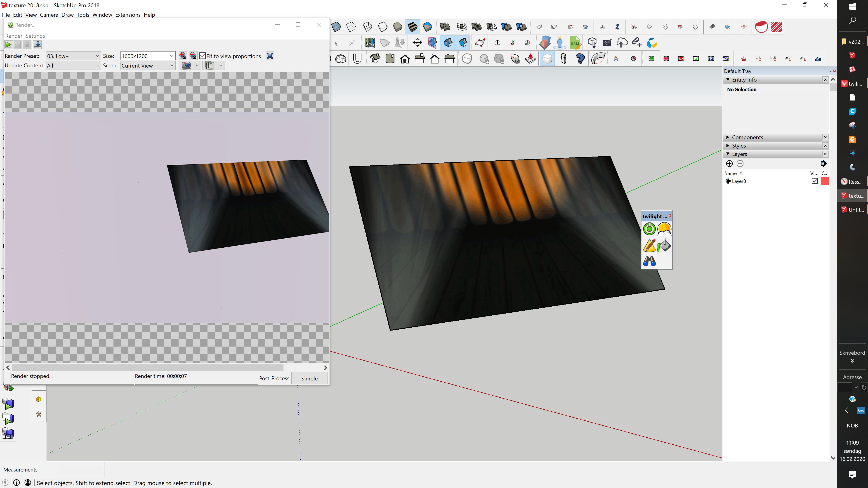Collapse Layers panel
Screen dimensions: 868x488
pyautogui.click(x=728, y=154)
